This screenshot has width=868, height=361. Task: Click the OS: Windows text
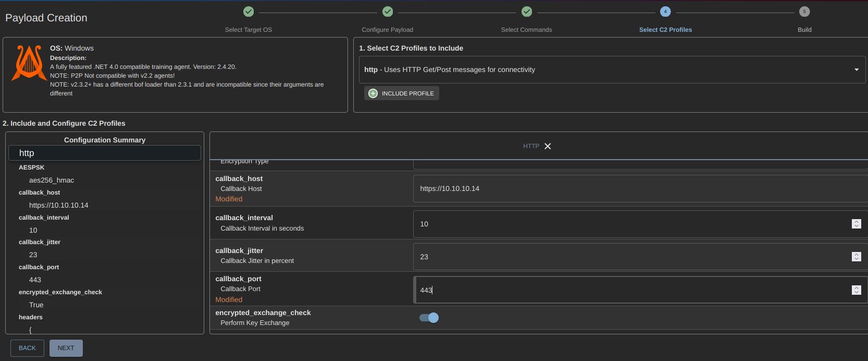[72, 48]
